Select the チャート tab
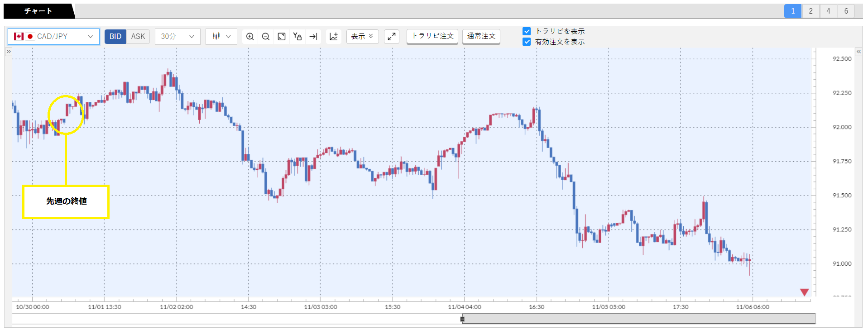Image resolution: width=868 pixels, height=330 pixels. pyautogui.click(x=38, y=11)
